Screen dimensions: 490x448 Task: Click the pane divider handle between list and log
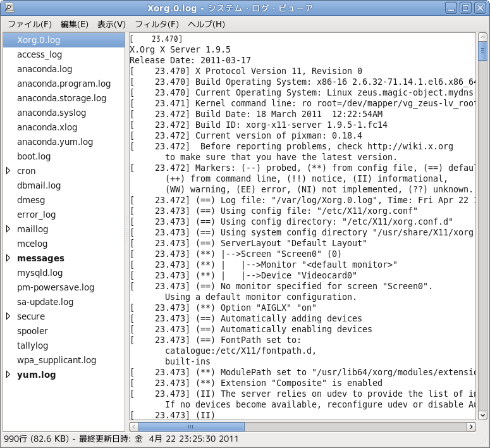tap(127, 232)
